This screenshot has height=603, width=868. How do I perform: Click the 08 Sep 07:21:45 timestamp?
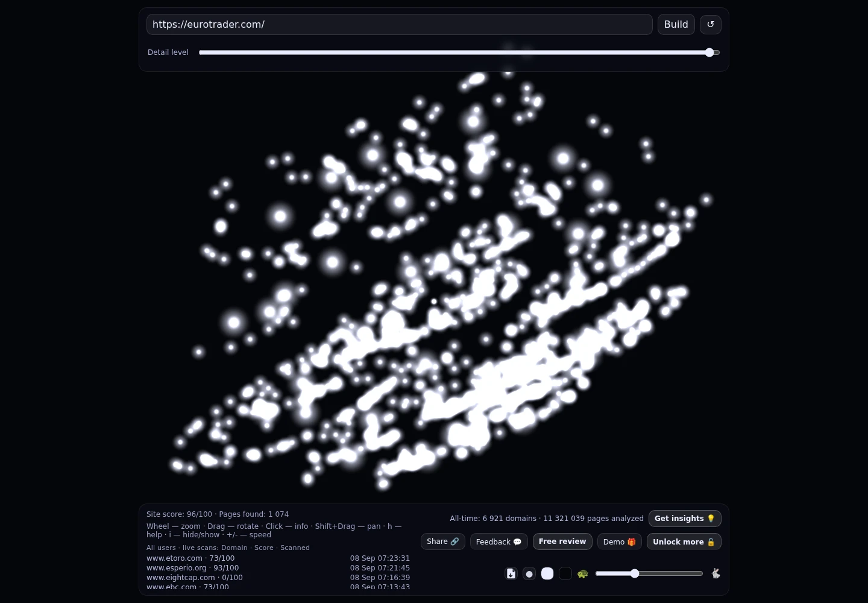tap(380, 568)
